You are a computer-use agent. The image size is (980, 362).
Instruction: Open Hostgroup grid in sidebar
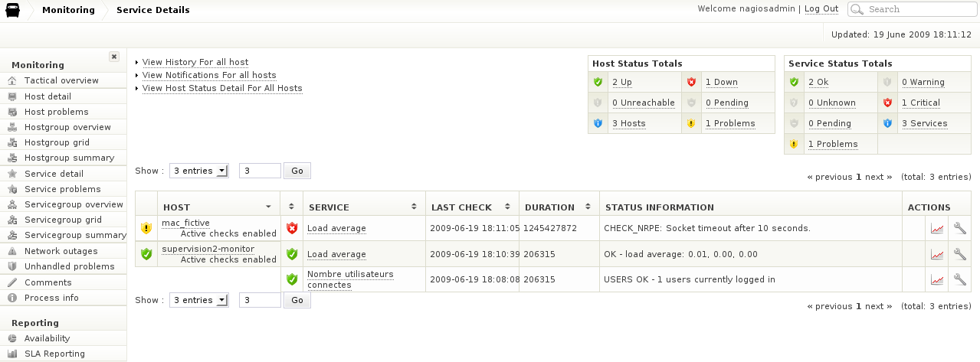click(x=57, y=142)
